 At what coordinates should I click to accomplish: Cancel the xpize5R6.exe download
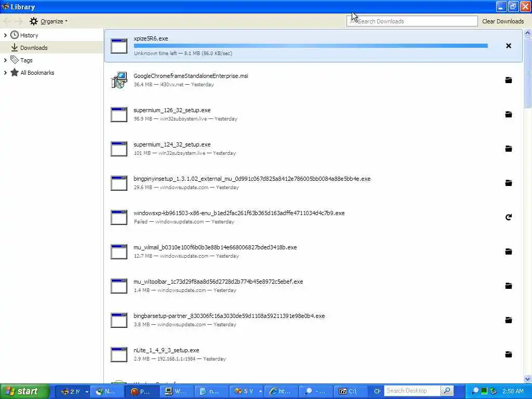508,46
